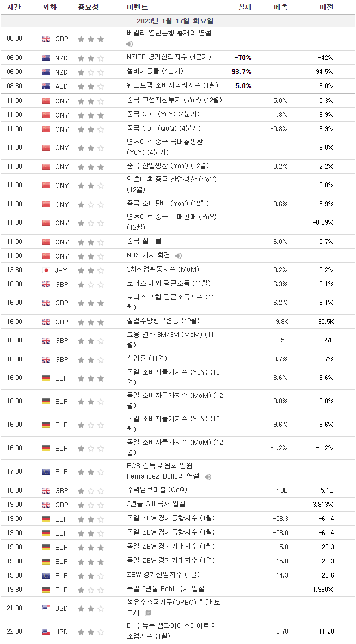356x644 pixels.
Task: Click 이벤트 column header
Action: [138, 7]
